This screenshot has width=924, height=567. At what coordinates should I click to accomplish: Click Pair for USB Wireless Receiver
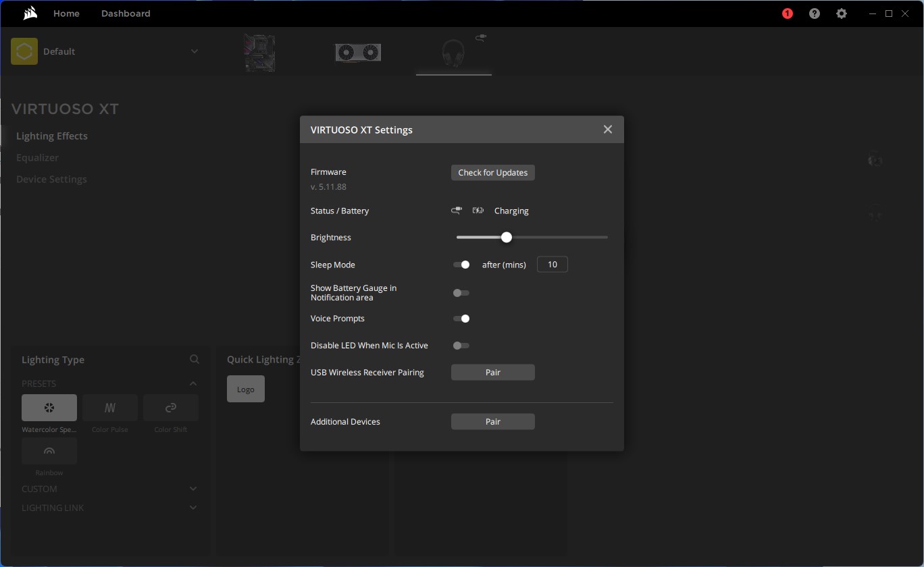(493, 373)
